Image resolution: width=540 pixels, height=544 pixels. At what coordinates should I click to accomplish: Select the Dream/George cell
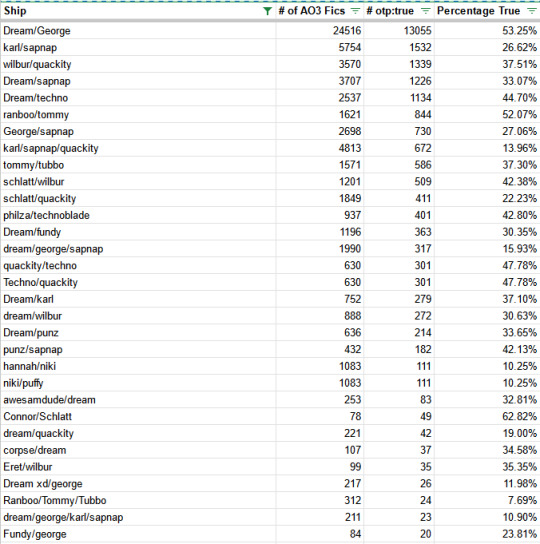[138, 31]
